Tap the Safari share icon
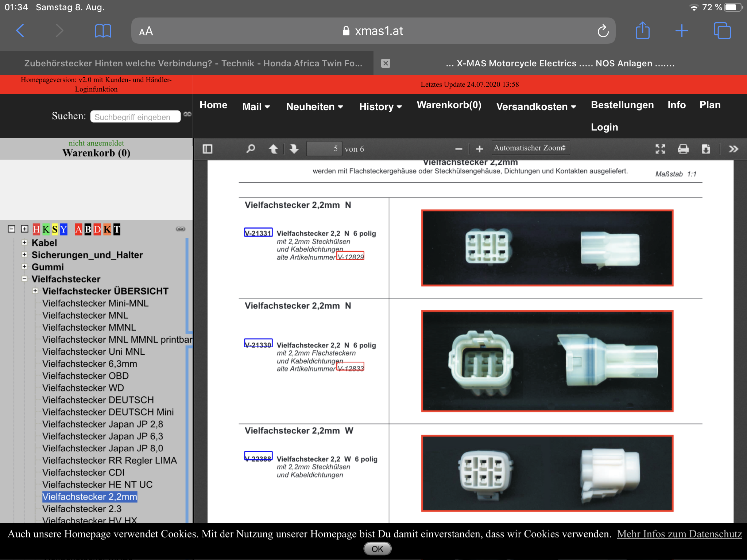The image size is (747, 560). tap(642, 31)
